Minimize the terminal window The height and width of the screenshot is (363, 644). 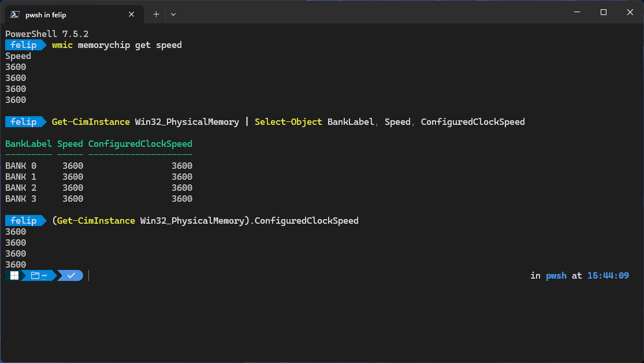(x=577, y=12)
